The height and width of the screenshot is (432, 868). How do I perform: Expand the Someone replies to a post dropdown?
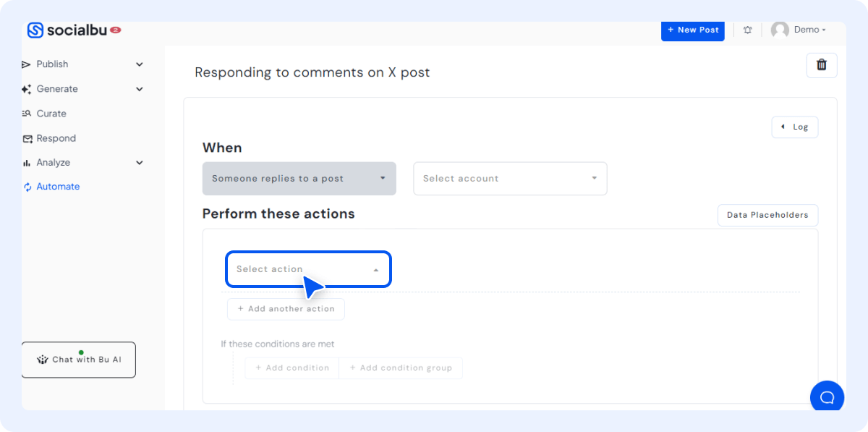coord(299,178)
